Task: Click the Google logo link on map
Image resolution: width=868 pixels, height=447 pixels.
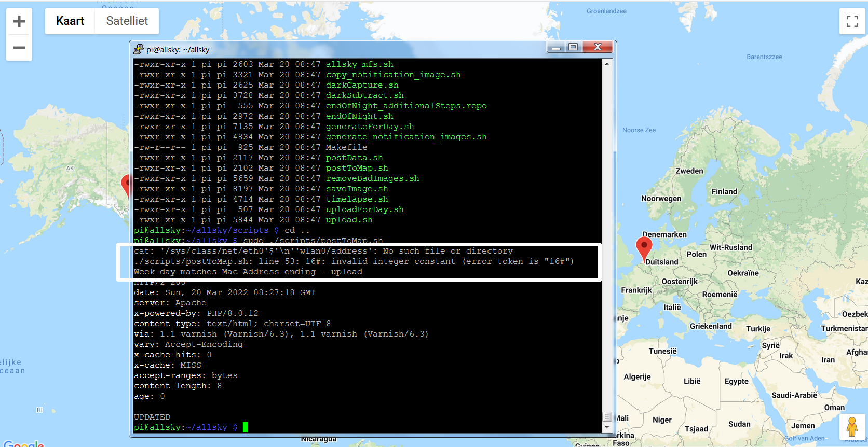Action: coord(23,444)
